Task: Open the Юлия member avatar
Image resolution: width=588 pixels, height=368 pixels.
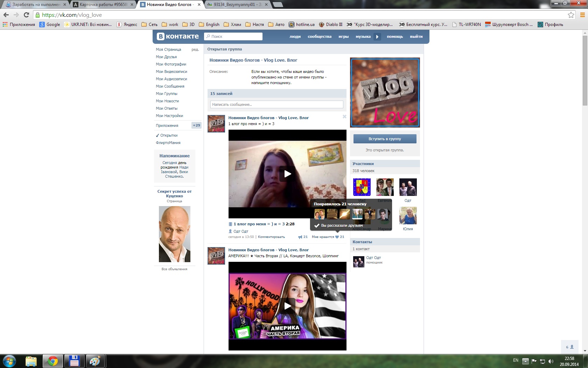Action: 408,216
